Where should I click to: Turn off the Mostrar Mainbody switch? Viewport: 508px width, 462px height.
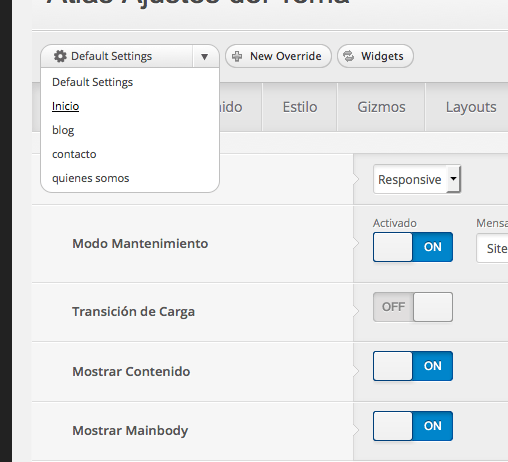[x=413, y=426]
